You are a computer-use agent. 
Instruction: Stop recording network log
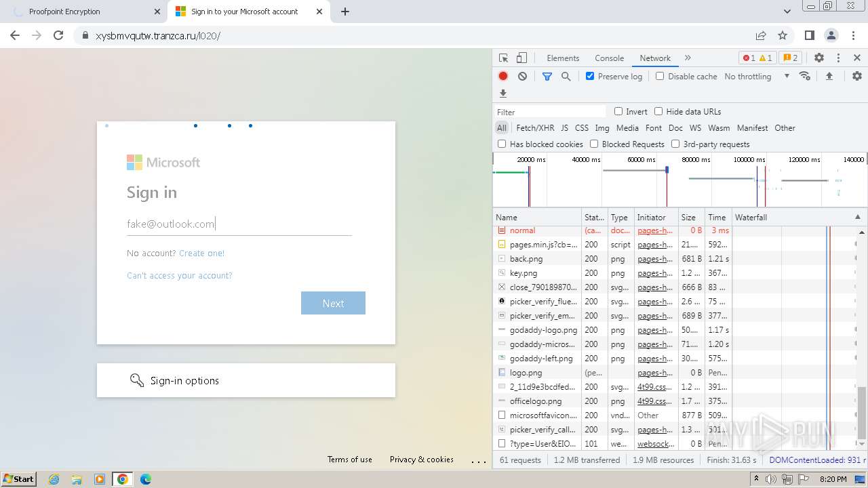coord(503,77)
